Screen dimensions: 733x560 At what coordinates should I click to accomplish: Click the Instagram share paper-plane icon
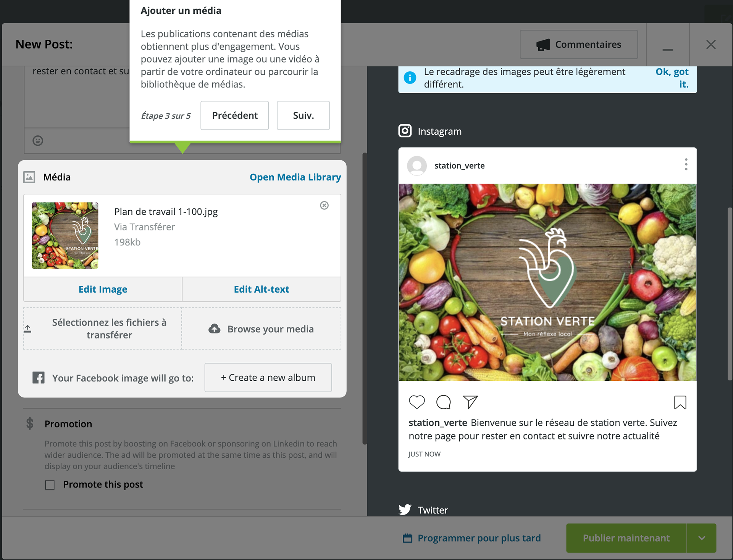(x=470, y=402)
